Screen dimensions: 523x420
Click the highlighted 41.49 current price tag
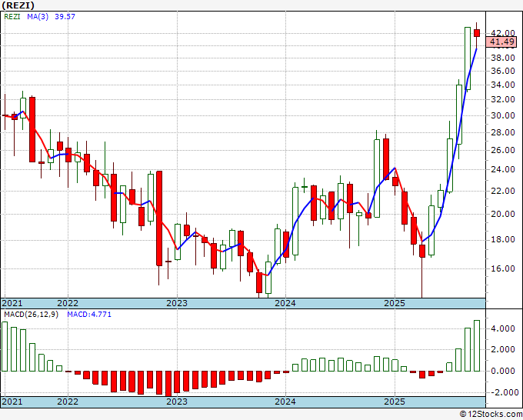(501, 42)
